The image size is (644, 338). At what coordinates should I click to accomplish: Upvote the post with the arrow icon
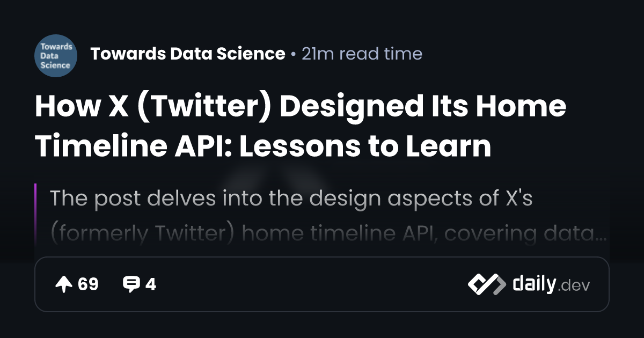point(64,284)
